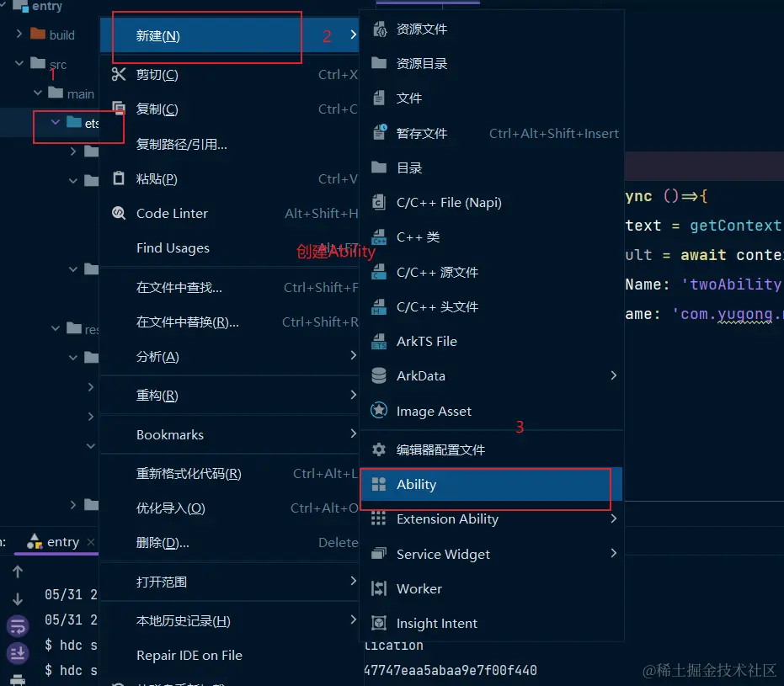This screenshot has height=686, width=784.
Task: Open 本地历史记录(H) menu entry
Action: (x=230, y=620)
